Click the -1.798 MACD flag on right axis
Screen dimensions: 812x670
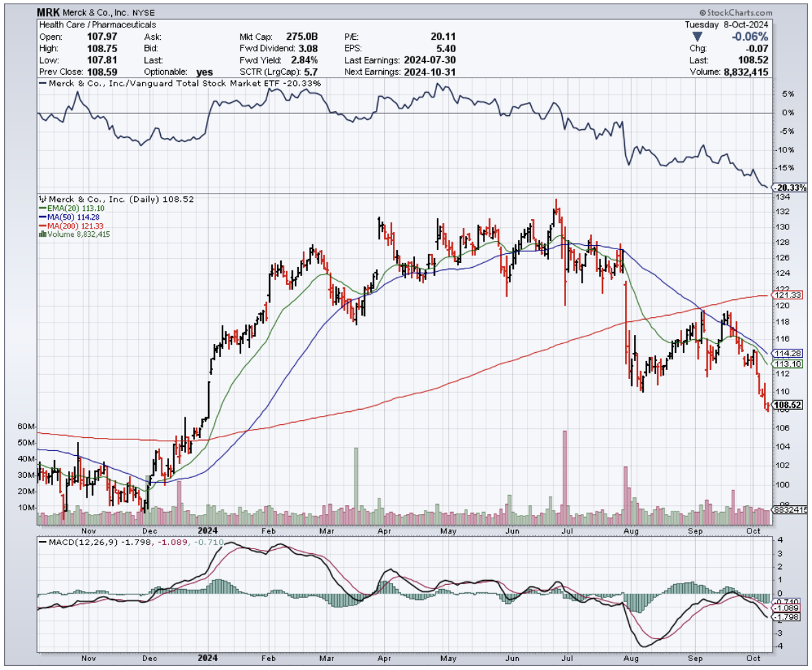point(787,617)
